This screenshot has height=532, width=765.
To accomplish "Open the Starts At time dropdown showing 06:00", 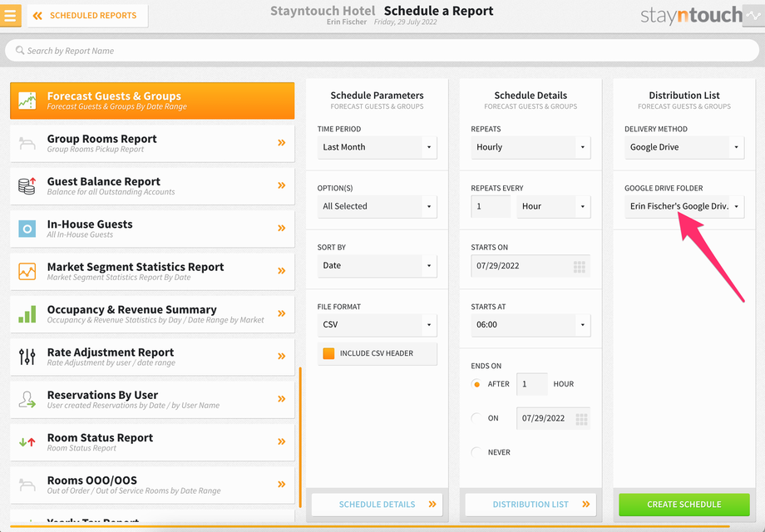I will tap(531, 325).
